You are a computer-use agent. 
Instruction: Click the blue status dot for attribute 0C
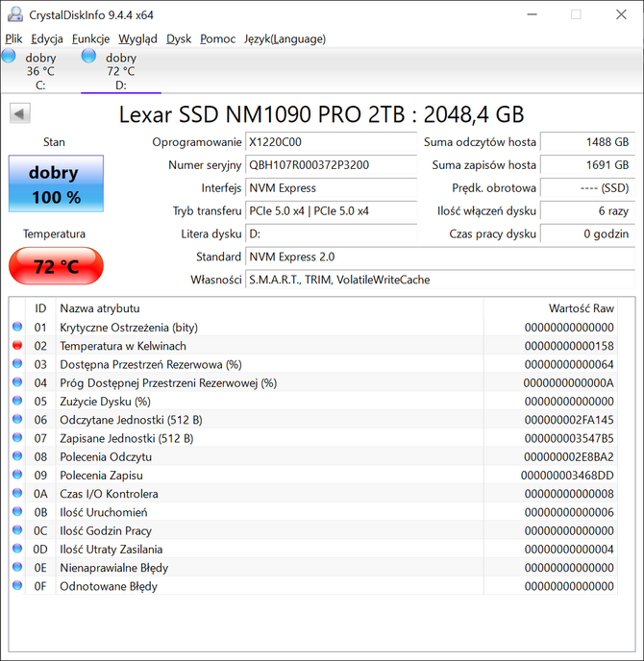[x=17, y=530]
